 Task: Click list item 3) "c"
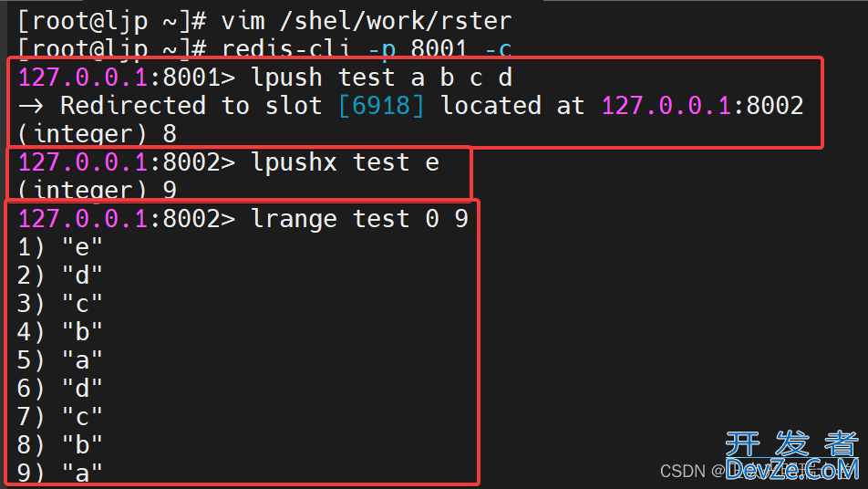[60, 304]
